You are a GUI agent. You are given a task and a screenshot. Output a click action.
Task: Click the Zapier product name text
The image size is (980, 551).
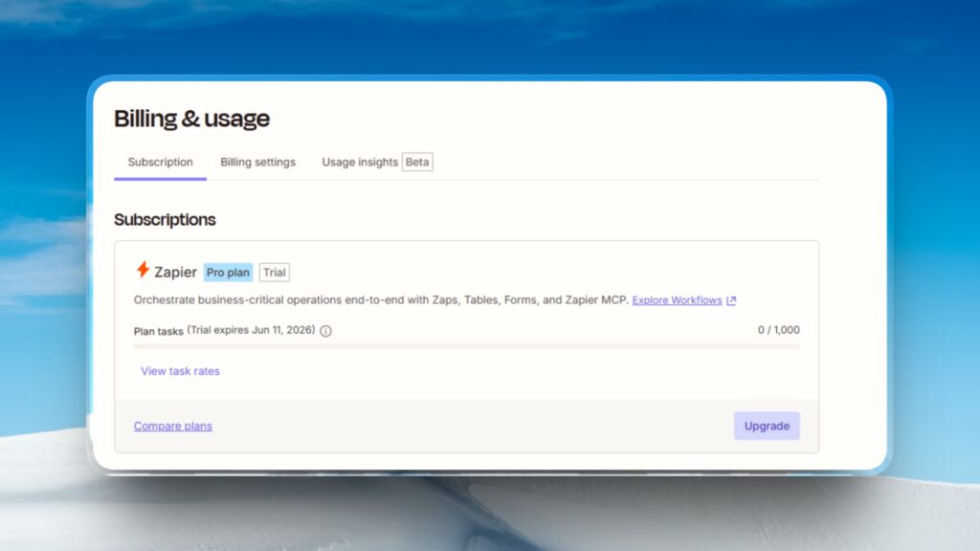176,273
